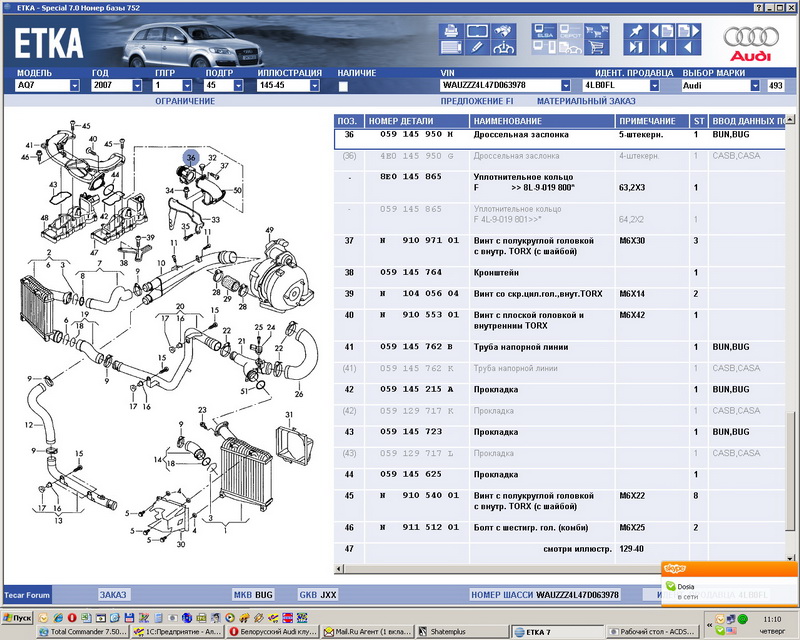Click the Skype notification for Dosia

[x=729, y=584]
